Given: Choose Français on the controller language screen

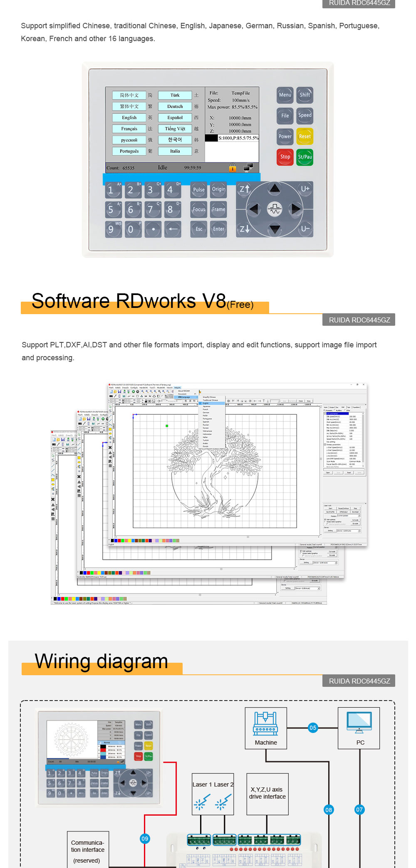Looking at the screenshot, I should point(129,129).
